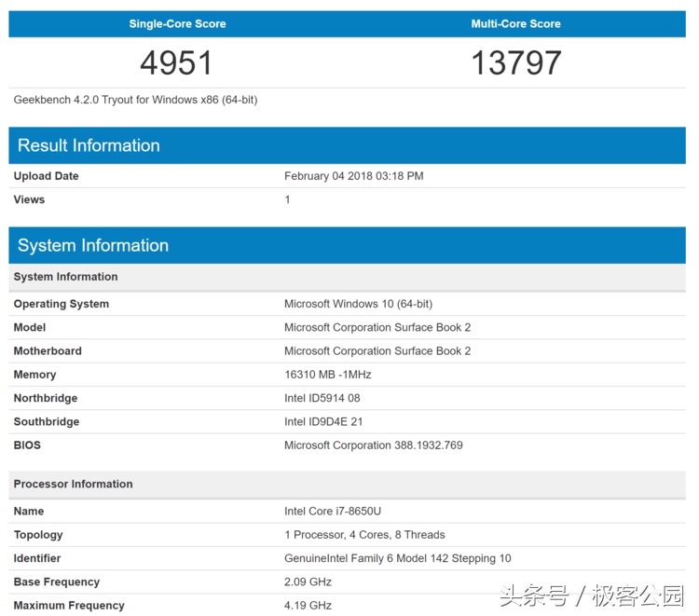
Task: Select the value 16310 MB -1MHz
Action: 328,375
